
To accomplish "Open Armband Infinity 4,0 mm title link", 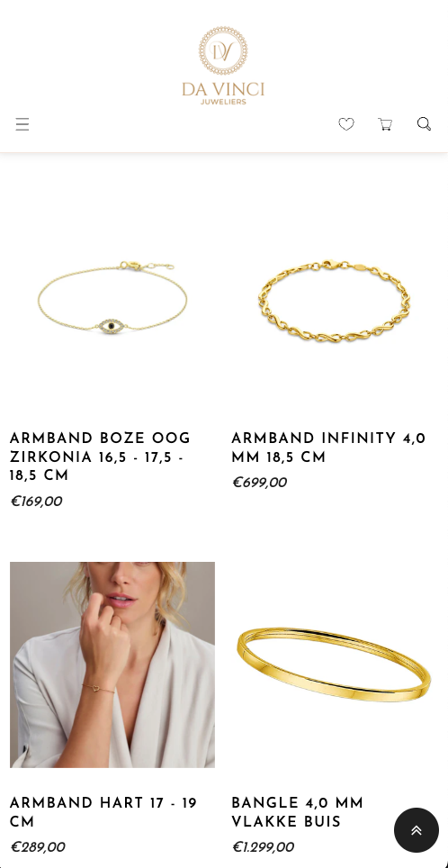I will (x=328, y=448).
